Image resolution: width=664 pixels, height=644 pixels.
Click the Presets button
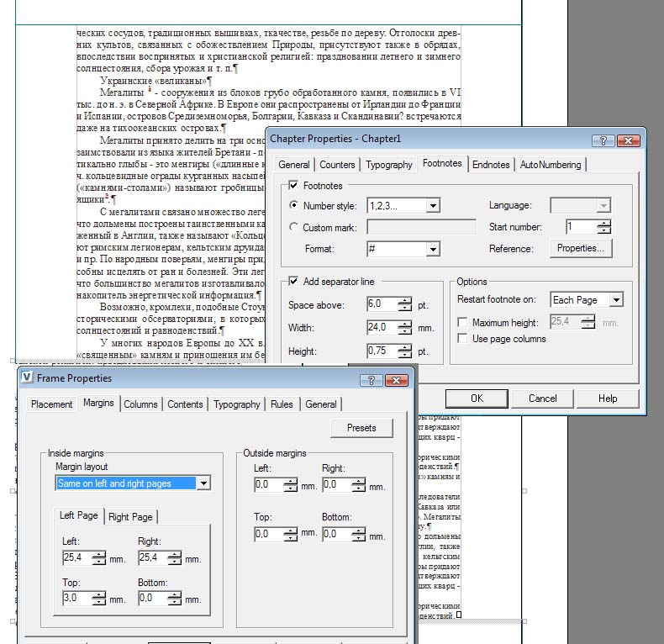(x=361, y=428)
